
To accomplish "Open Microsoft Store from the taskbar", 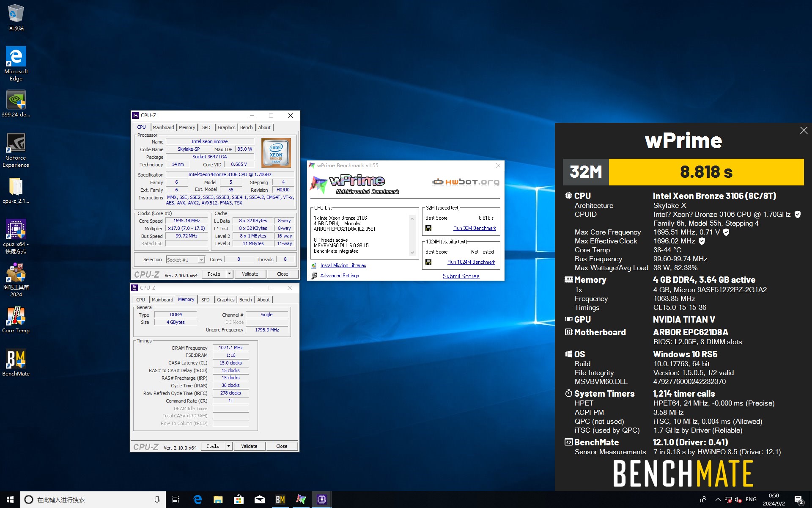I will [x=239, y=500].
